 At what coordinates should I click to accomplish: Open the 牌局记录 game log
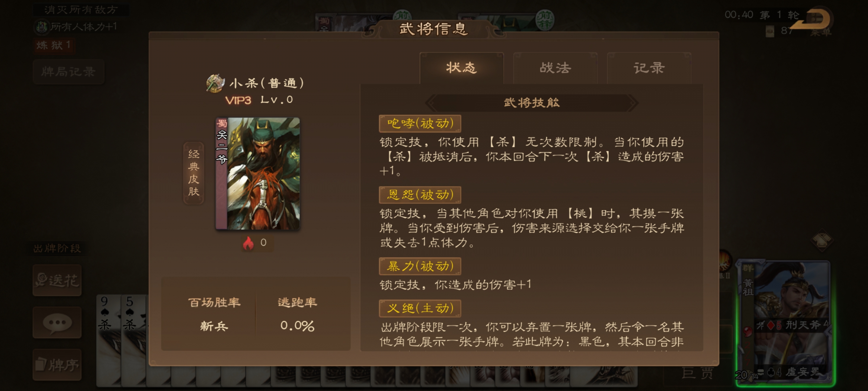point(69,72)
